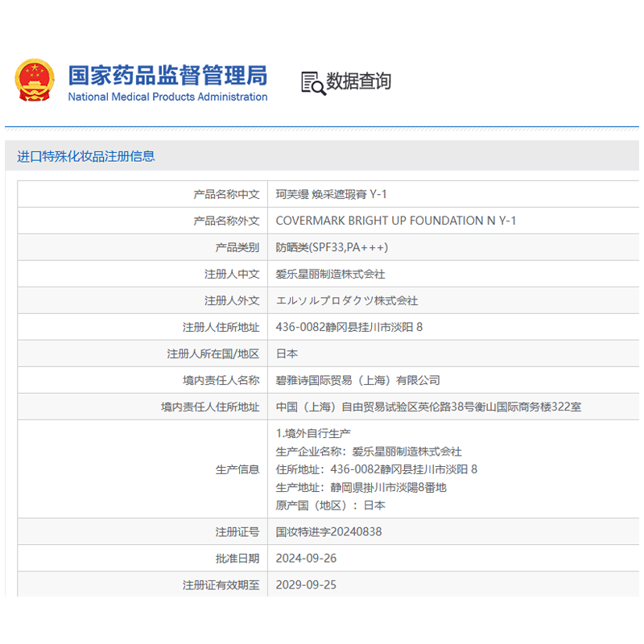Select 爱乐星丽制造株式会社 in the 注册人中文 row
This screenshot has height=644, width=644.
click(x=330, y=274)
